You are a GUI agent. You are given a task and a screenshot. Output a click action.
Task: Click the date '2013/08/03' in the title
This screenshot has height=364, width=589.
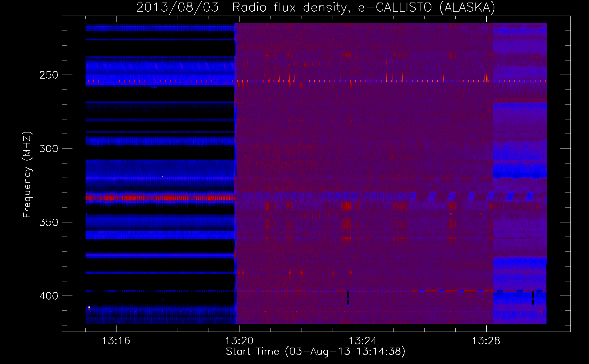178,7
